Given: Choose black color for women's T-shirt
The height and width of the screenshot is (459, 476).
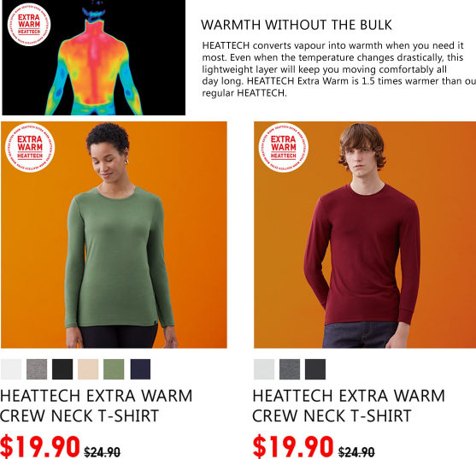Looking at the screenshot, I should tap(62, 369).
